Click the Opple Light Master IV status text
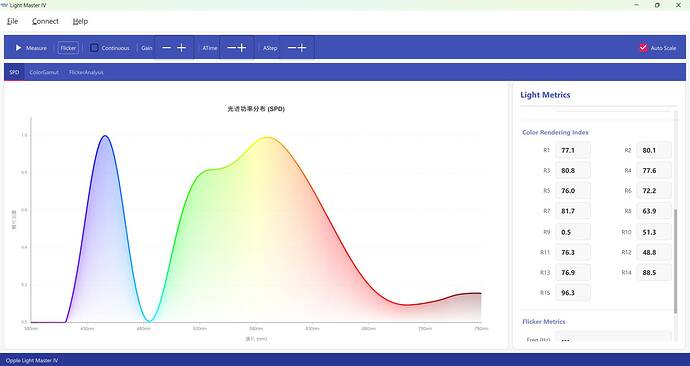Viewport: 690px width, 366px height. [x=32, y=361]
